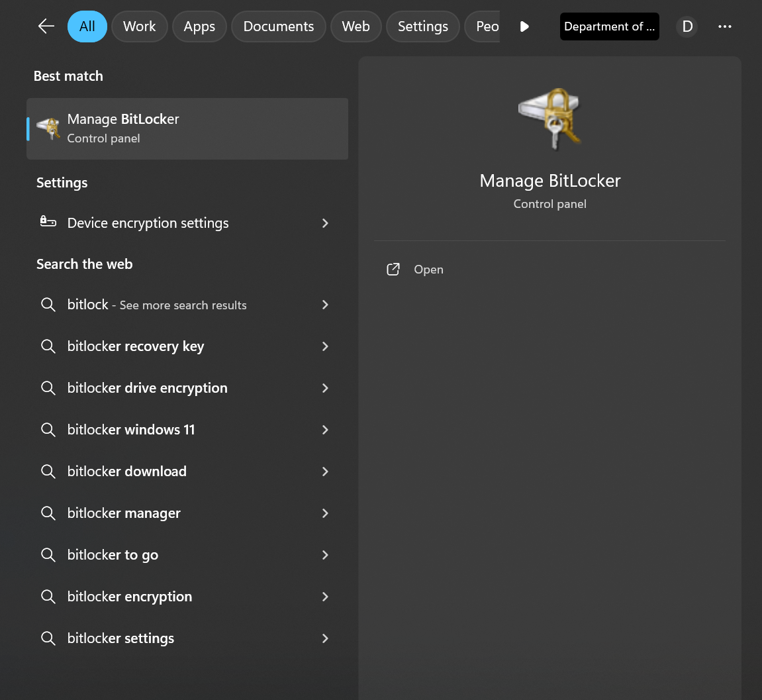Image resolution: width=762 pixels, height=700 pixels.
Task: Search web for bitlocker download
Action: [x=187, y=472]
